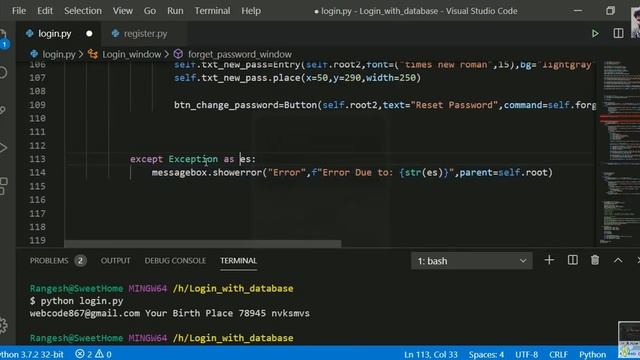Viewport: 640px width, 360px height.
Task: Switch to the register.py editor tab
Action: point(145,33)
